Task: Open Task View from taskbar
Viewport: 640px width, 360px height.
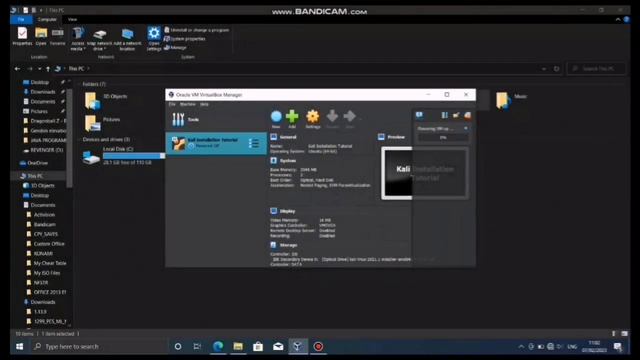Action: click(197, 347)
